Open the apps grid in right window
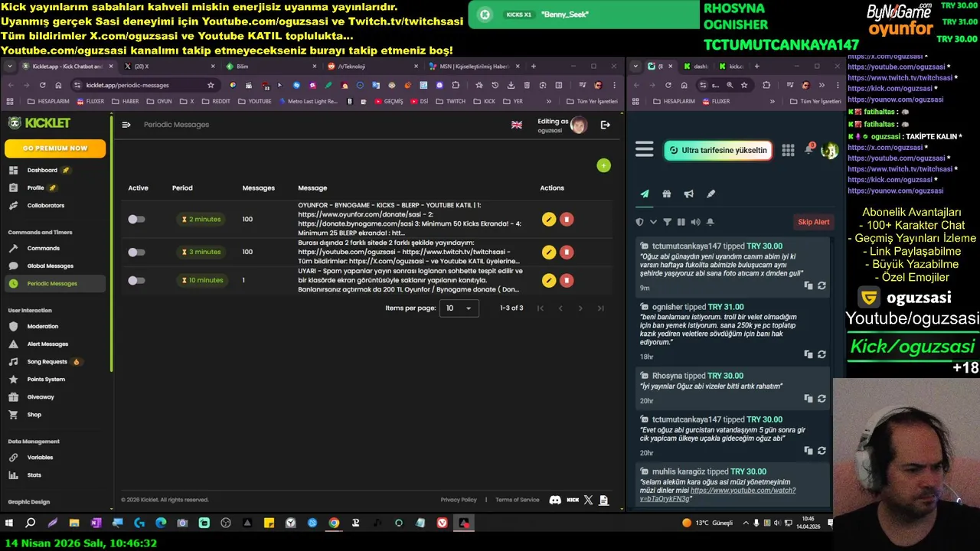980x551 pixels. [788, 150]
